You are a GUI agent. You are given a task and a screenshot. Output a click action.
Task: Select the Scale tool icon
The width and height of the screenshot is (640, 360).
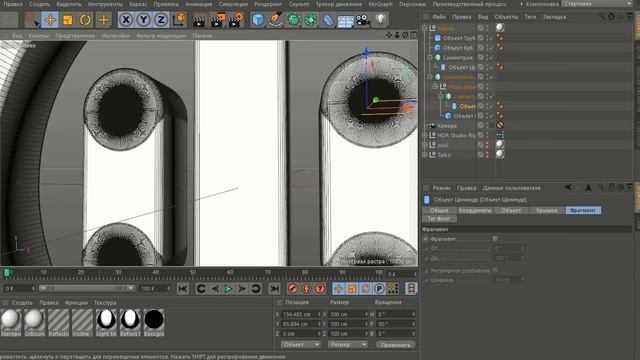68,20
